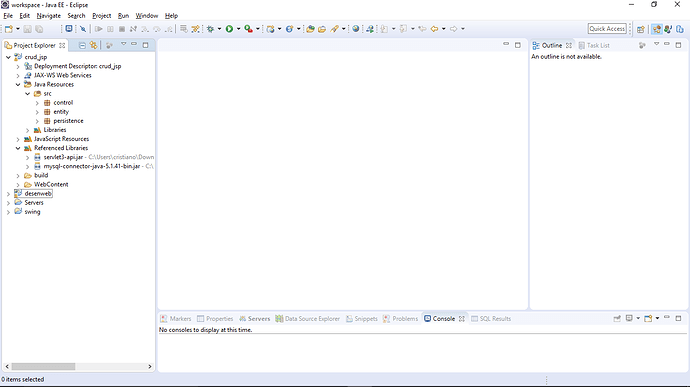This screenshot has width=690, height=387.
Task: Switch to Java EE perspective icon
Action: (657, 29)
